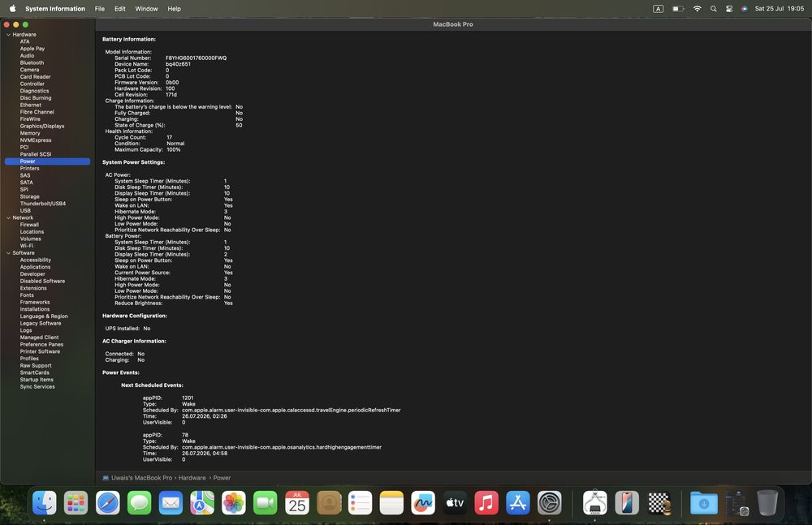Launch Reminders from the Dock
This screenshot has height=525, width=812.
pyautogui.click(x=361, y=503)
